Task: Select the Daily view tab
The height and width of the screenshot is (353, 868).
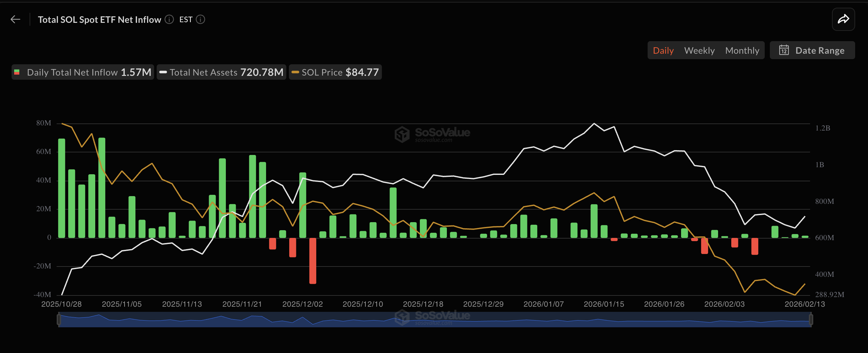Action: 663,50
